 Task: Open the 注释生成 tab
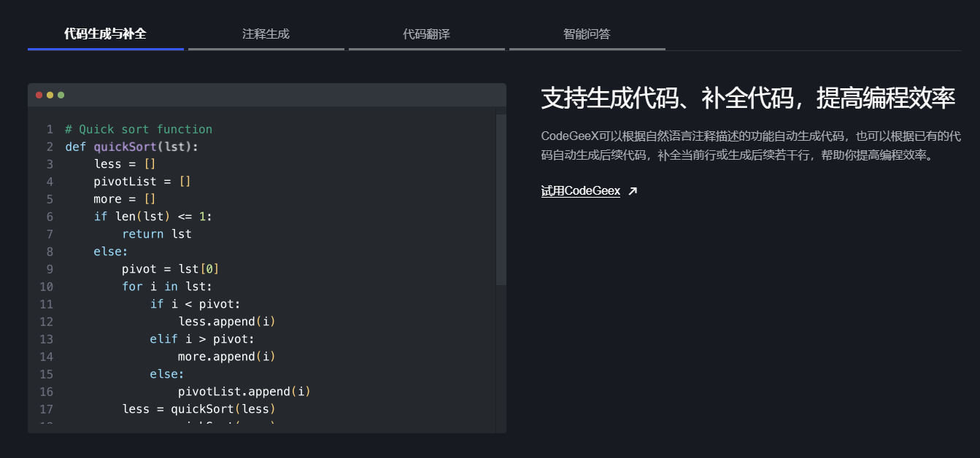click(x=266, y=34)
